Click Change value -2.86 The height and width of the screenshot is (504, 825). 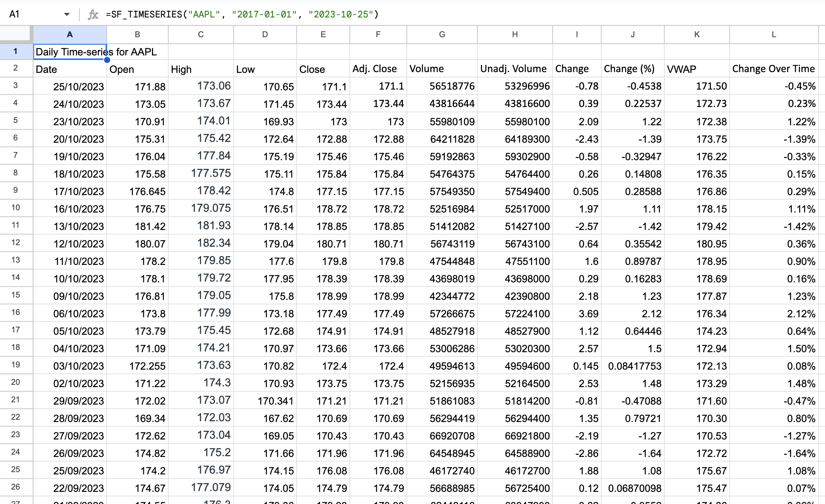coord(577,453)
